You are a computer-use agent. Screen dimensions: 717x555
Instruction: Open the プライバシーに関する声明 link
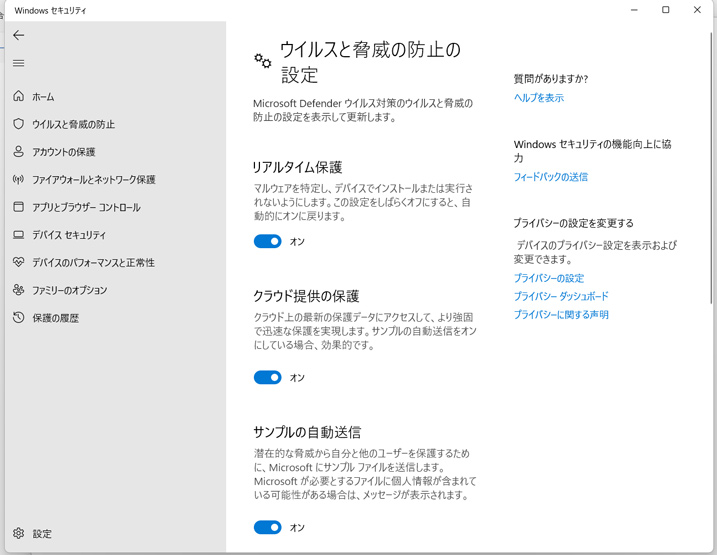pyautogui.click(x=561, y=315)
